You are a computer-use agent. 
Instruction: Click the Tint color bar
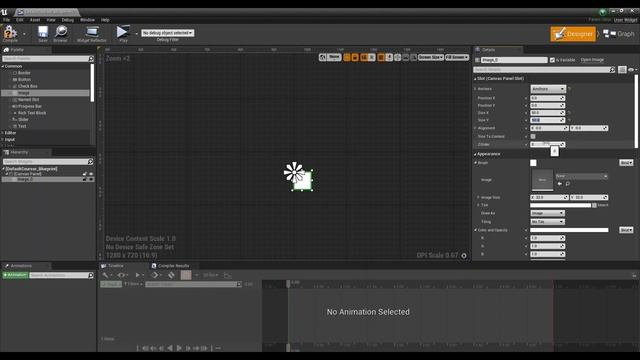coord(560,205)
